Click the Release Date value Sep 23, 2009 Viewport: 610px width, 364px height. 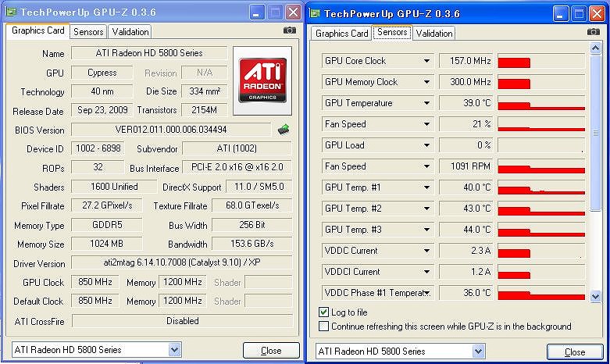tap(102, 110)
